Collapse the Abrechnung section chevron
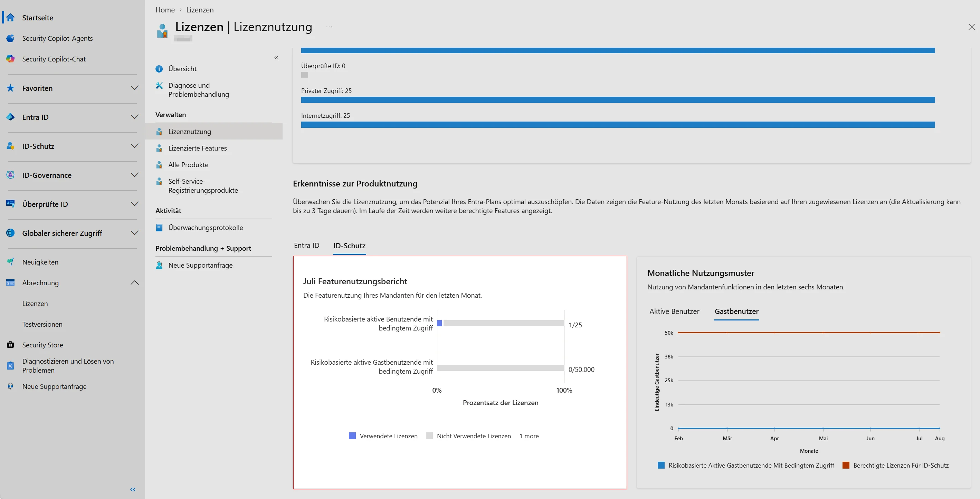980x499 pixels. coord(135,282)
